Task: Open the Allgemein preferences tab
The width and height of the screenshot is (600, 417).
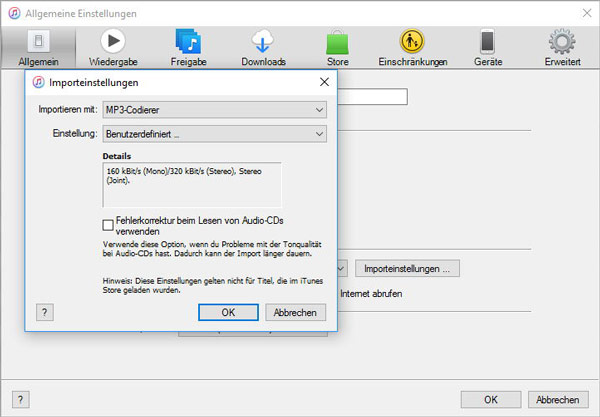Action: tap(38, 48)
